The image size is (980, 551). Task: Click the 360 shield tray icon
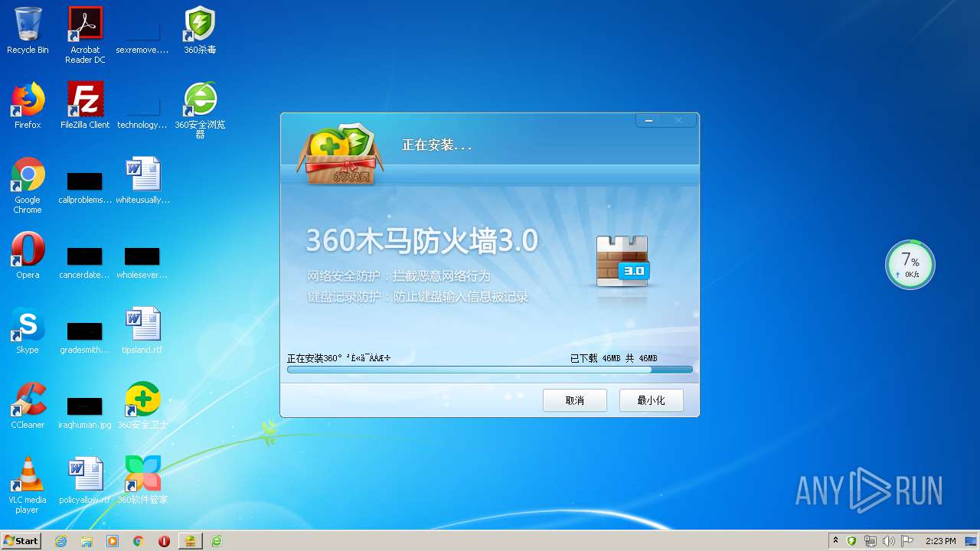click(851, 541)
